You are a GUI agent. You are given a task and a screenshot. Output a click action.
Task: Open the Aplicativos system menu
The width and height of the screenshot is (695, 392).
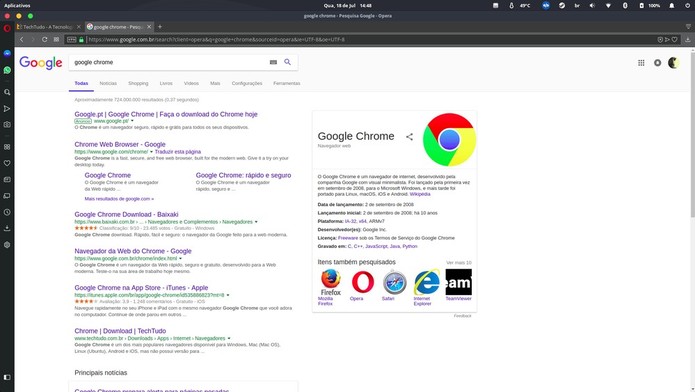pyautogui.click(x=17, y=6)
